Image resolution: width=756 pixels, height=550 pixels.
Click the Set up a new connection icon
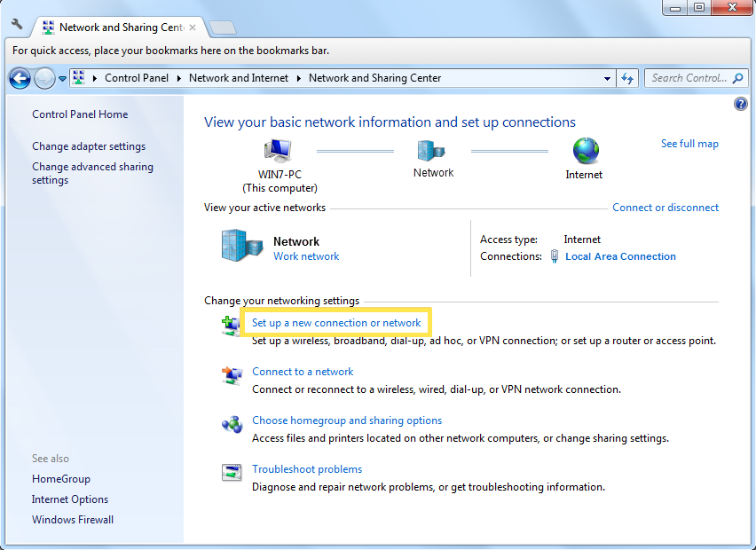[x=232, y=323]
